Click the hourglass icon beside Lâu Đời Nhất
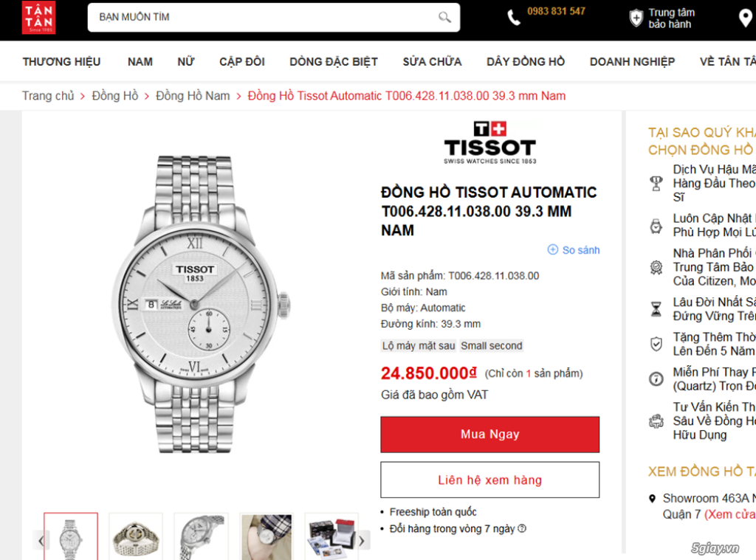 [656, 308]
